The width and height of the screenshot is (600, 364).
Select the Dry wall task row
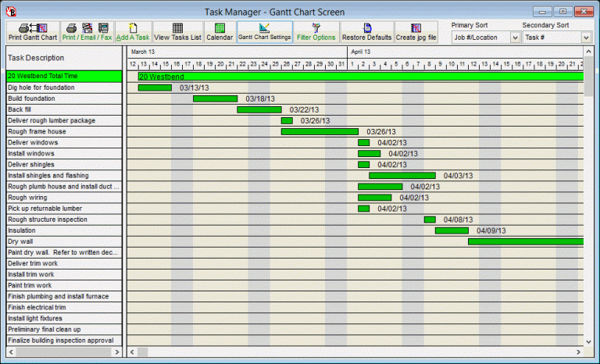click(64, 242)
